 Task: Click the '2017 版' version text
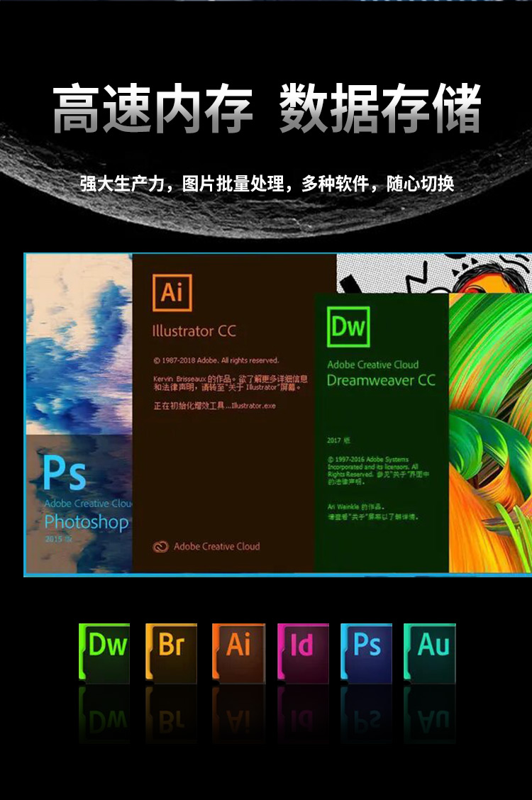click(x=338, y=440)
